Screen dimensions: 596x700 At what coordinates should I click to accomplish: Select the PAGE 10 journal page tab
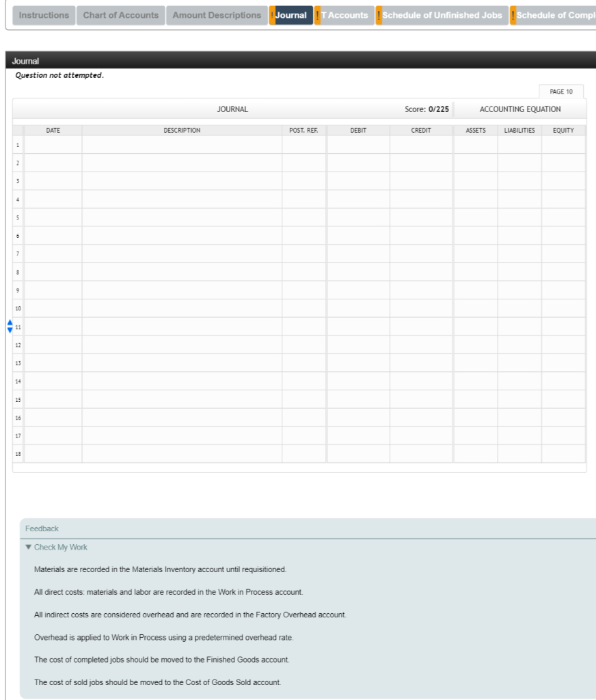561,92
